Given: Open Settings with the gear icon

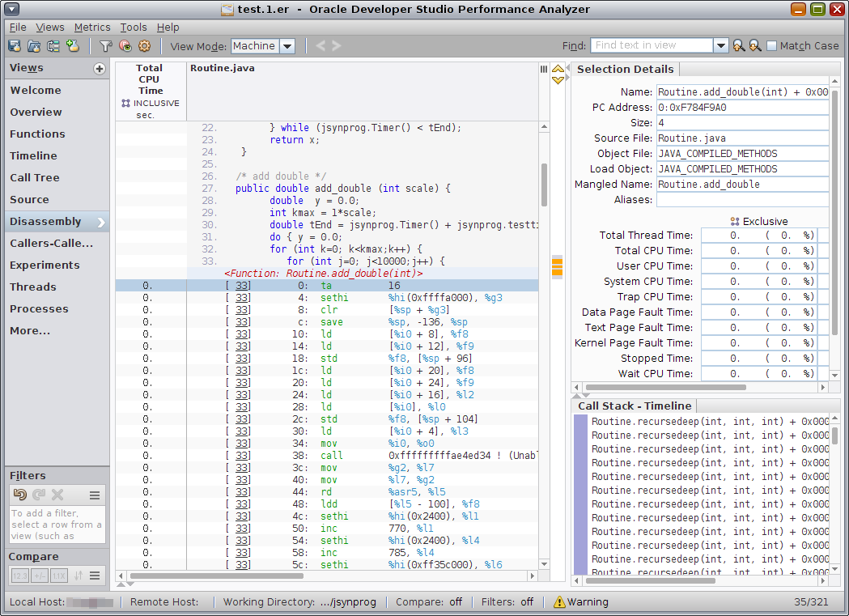Looking at the screenshot, I should pos(144,46).
